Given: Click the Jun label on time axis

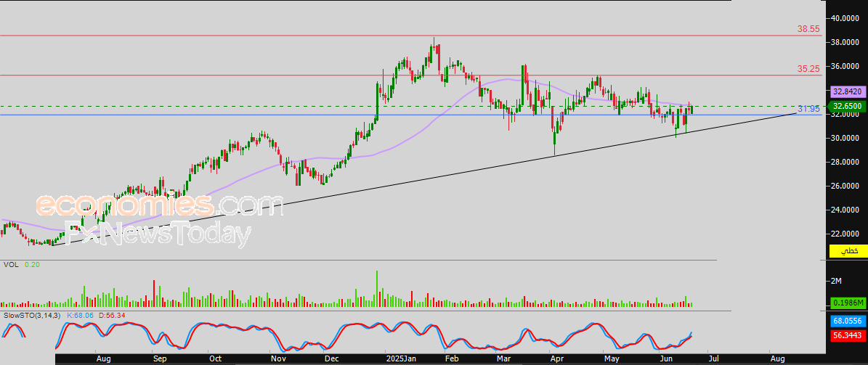Looking at the screenshot, I should click(665, 359).
